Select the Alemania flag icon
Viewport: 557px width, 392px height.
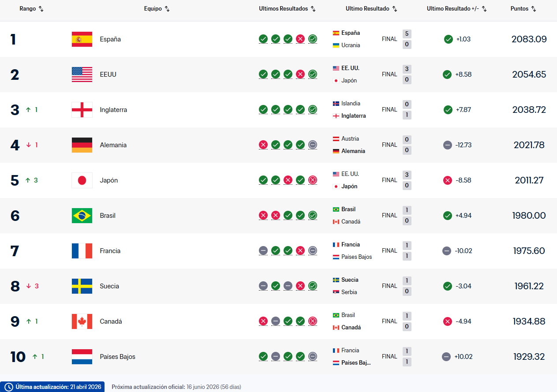click(x=82, y=145)
